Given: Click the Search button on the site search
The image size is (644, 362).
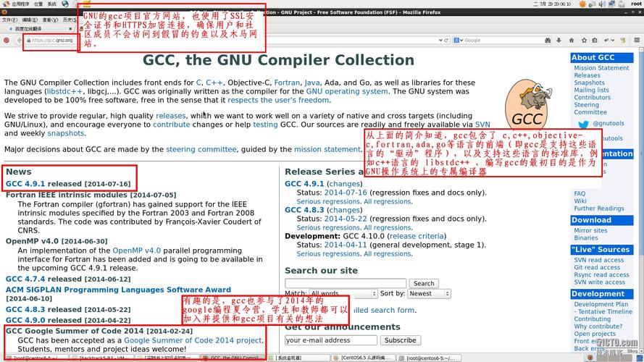Looking at the screenshot, I should (x=424, y=283).
